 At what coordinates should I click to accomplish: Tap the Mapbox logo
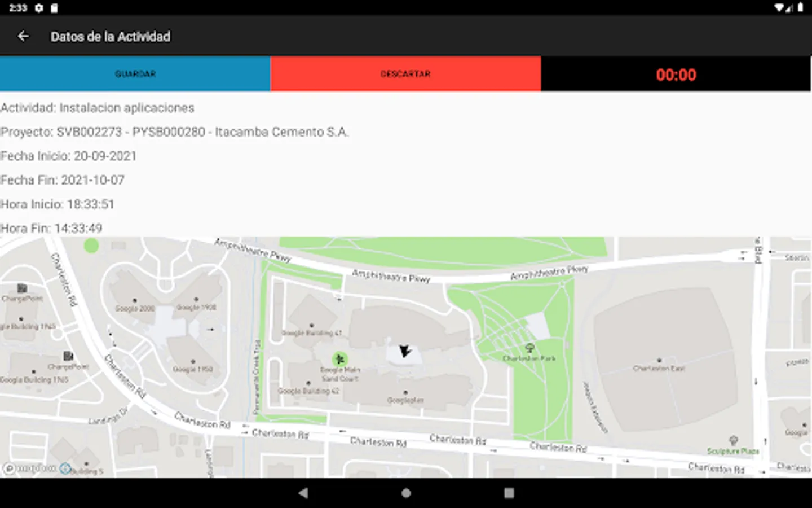tap(30, 468)
